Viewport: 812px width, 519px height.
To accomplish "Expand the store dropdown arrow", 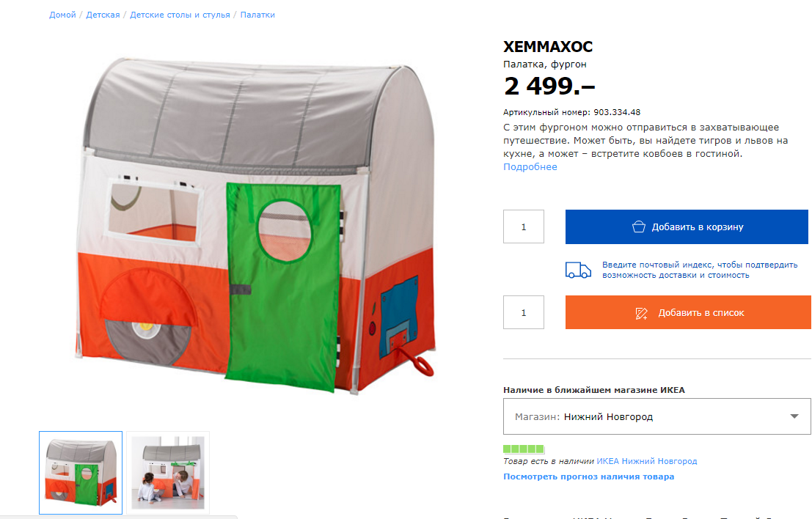I will coord(794,416).
